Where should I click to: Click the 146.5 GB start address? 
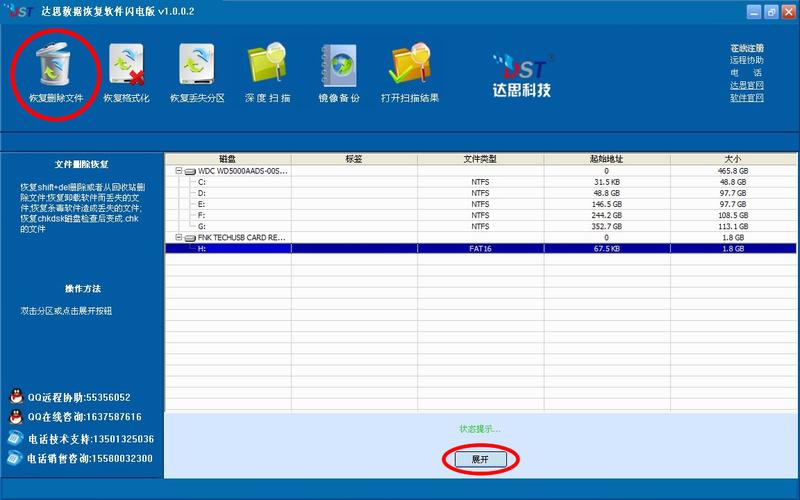click(607, 204)
